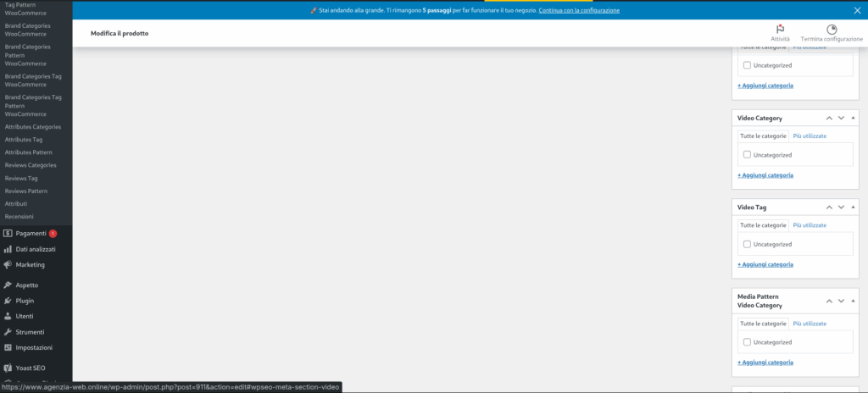Click the Pagamenti icon in sidebar
Screen dimensions: 868x393
click(8, 234)
